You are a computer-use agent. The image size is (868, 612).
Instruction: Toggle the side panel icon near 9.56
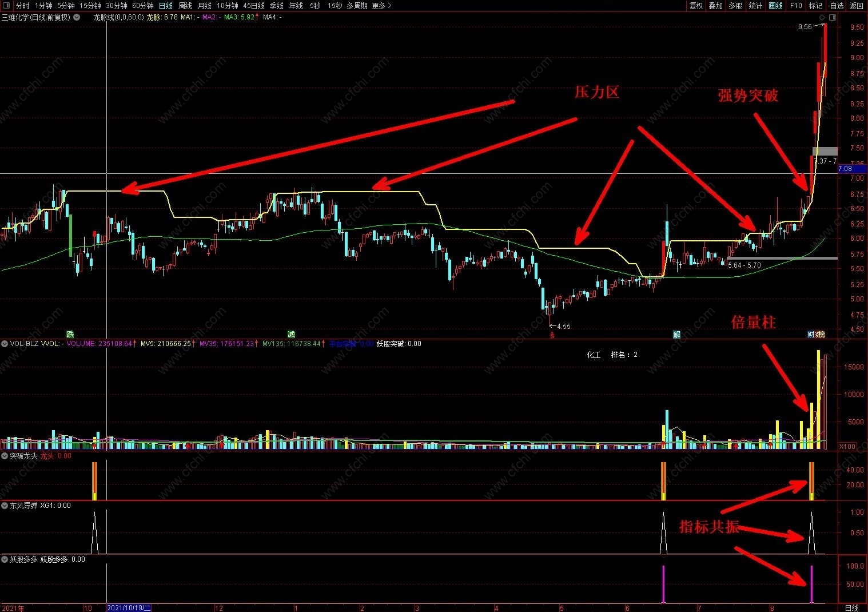coord(832,17)
